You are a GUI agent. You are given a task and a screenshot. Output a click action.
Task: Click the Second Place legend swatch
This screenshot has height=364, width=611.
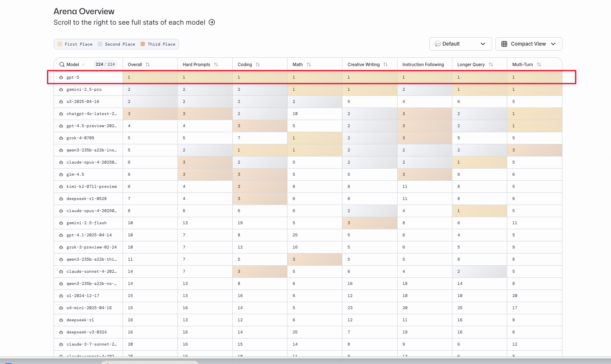click(100, 44)
